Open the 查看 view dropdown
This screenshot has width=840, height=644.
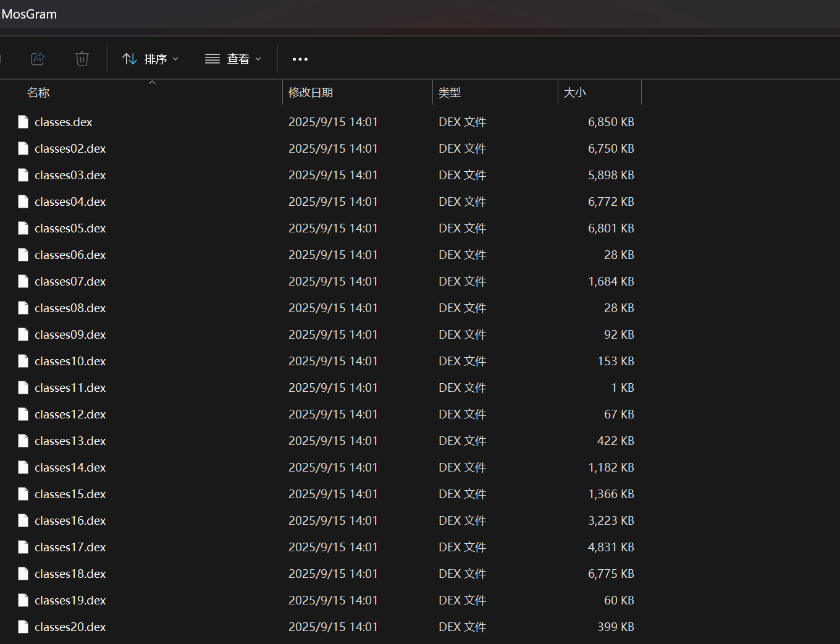pos(233,59)
